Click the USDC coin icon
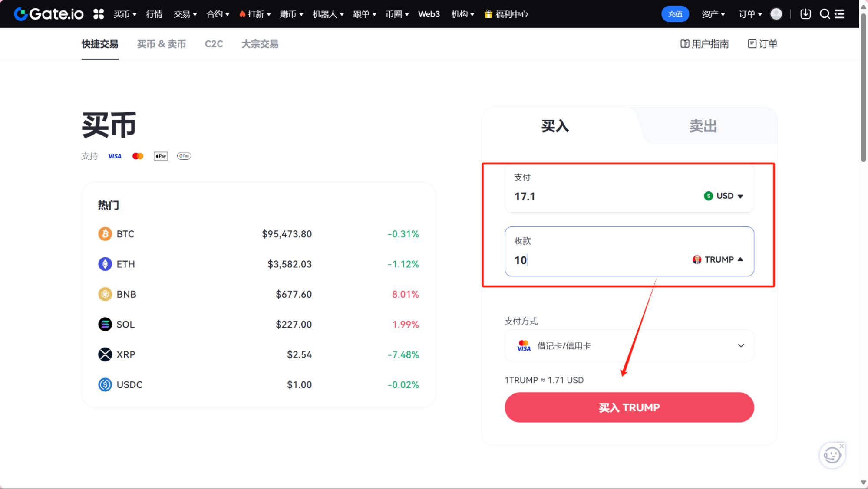Screen dimensions: 868x489 [105, 384]
